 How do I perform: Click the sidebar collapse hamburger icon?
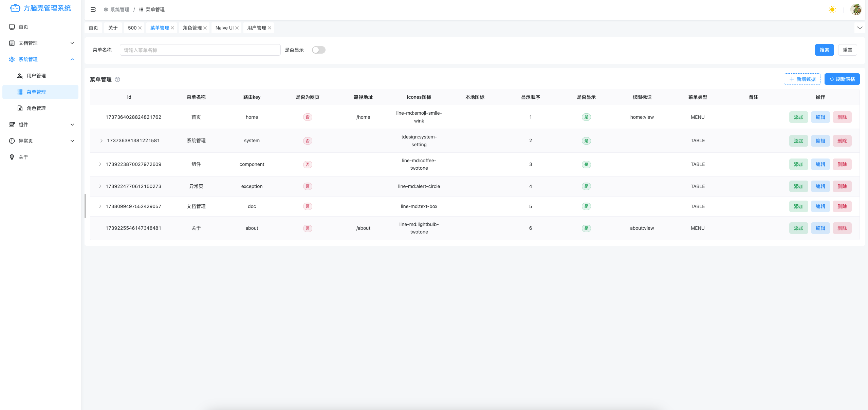(93, 10)
